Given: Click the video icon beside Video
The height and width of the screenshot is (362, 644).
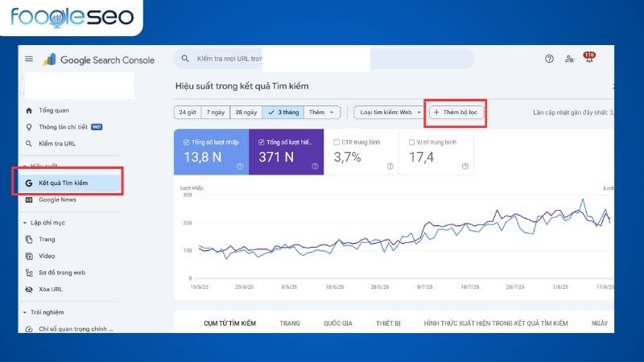Looking at the screenshot, I should coord(29,256).
